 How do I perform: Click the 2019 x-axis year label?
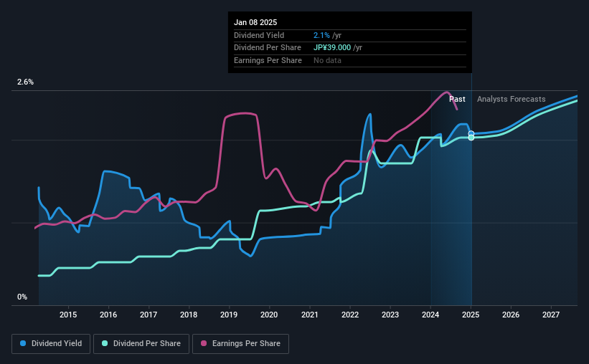(229, 315)
